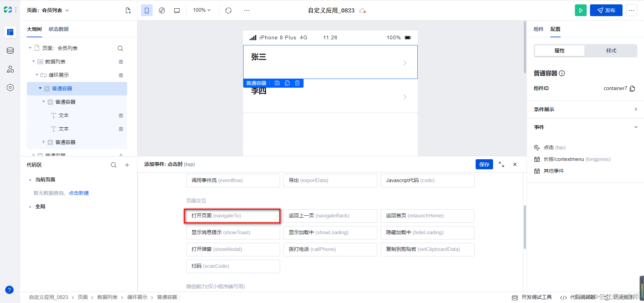This screenshot has height=303, width=644.
Task: Collapse the 当前页面 code section
Action: click(30, 180)
